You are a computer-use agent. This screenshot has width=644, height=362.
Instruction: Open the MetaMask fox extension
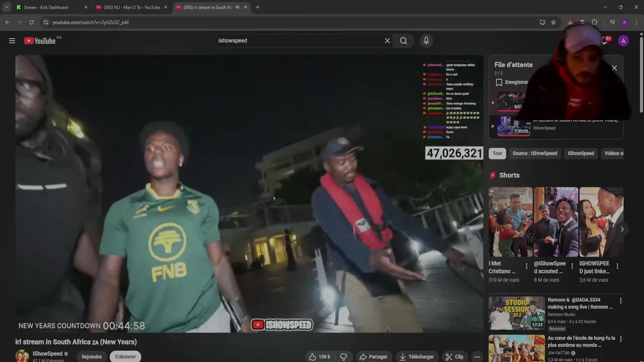(570, 22)
